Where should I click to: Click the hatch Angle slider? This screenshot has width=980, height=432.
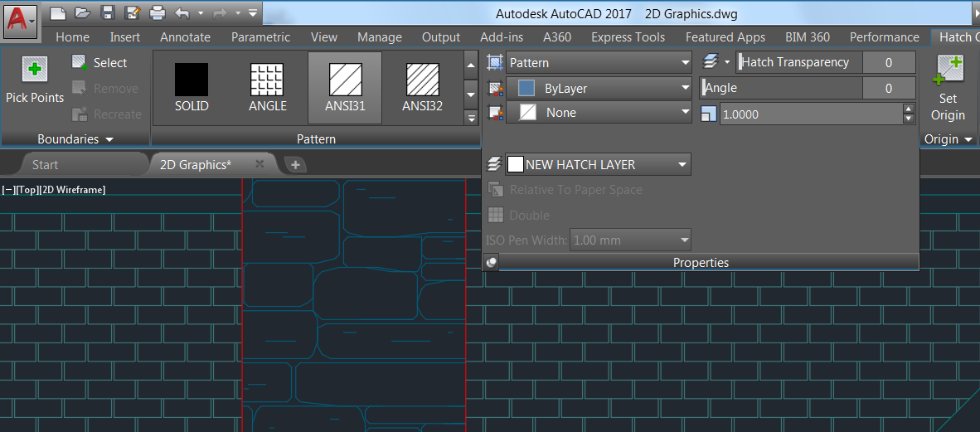click(x=781, y=88)
